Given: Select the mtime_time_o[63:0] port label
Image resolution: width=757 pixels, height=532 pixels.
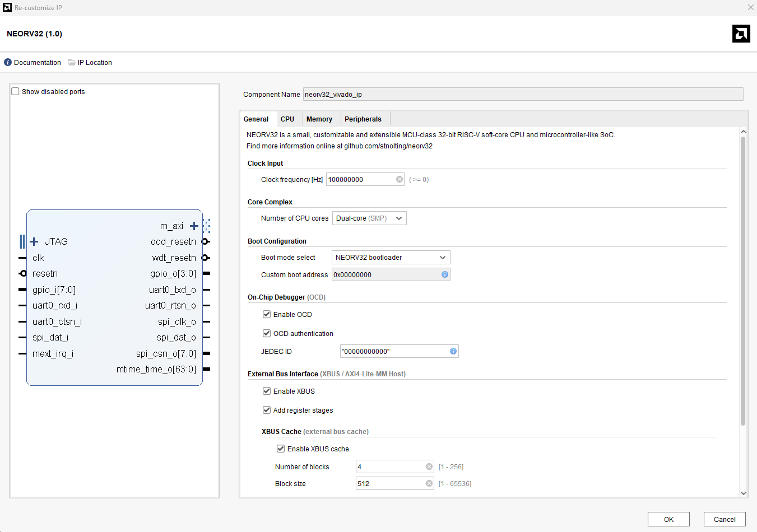Looking at the screenshot, I should pos(156,369).
